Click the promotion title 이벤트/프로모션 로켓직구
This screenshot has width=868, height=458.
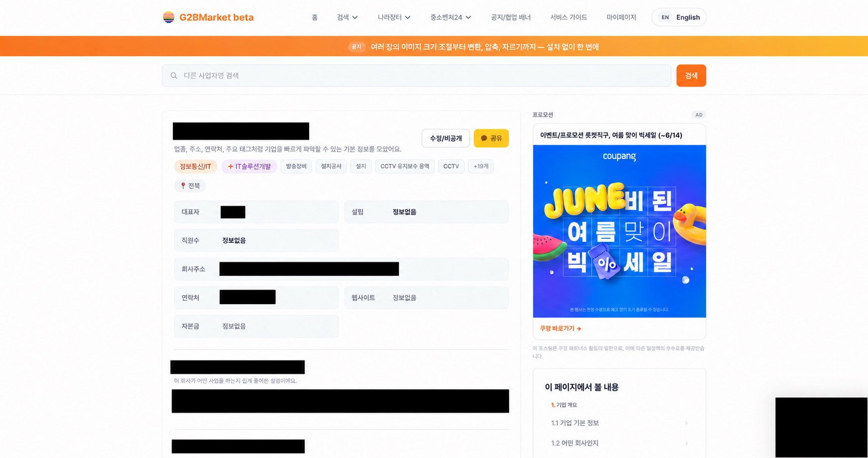click(x=611, y=135)
